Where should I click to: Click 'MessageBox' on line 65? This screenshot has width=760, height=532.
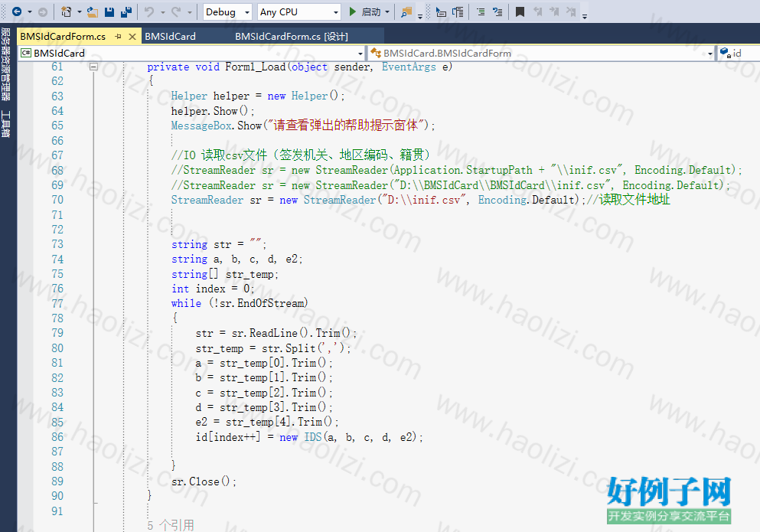click(x=201, y=126)
